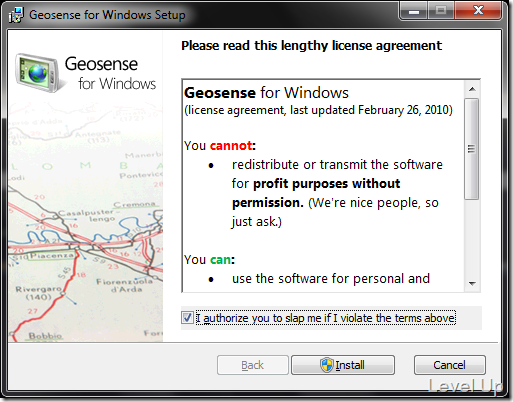Click 'profit purposes without' bold text
Screen dimensions: 513x402
[327, 184]
